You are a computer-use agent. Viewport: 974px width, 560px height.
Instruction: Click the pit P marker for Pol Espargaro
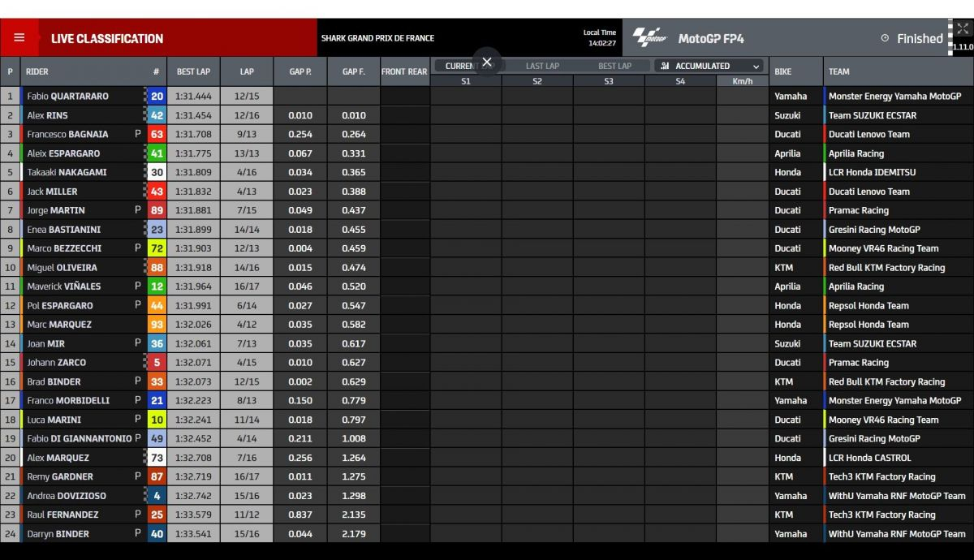pos(138,305)
